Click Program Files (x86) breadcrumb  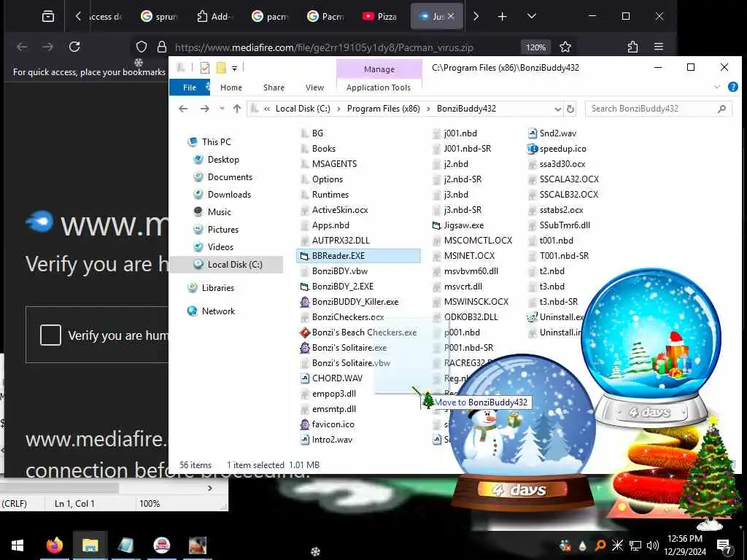pos(384,109)
